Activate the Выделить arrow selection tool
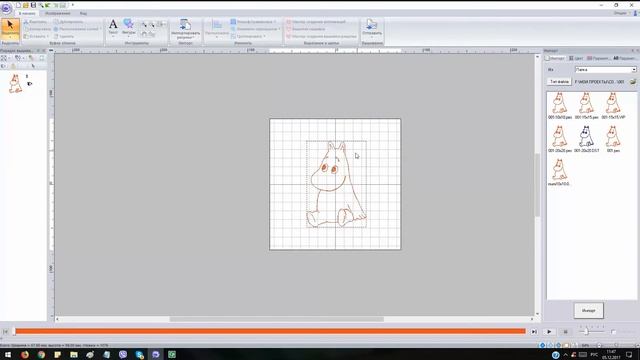 tap(10, 29)
